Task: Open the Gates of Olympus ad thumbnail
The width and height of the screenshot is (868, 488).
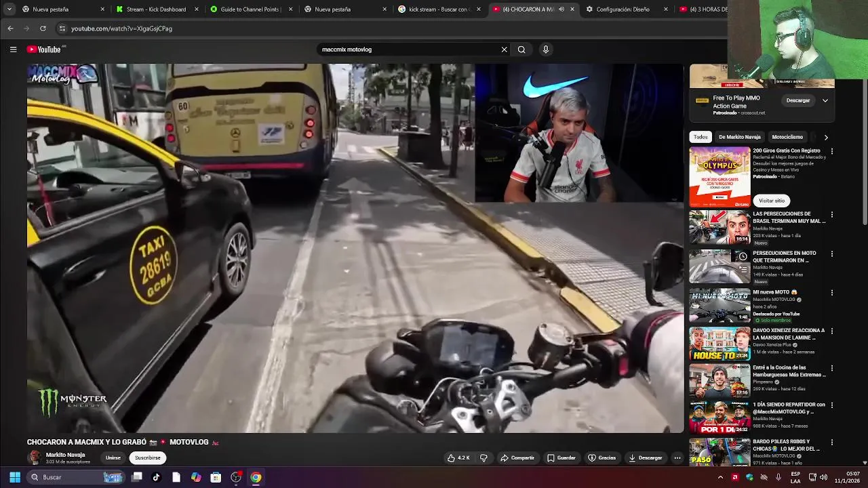Action: pyautogui.click(x=719, y=177)
